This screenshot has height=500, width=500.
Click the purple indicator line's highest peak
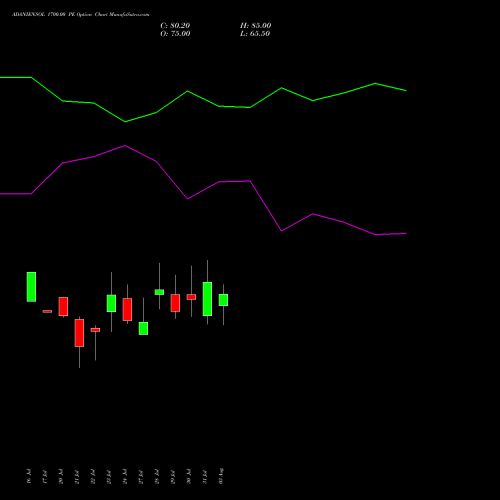point(125,145)
